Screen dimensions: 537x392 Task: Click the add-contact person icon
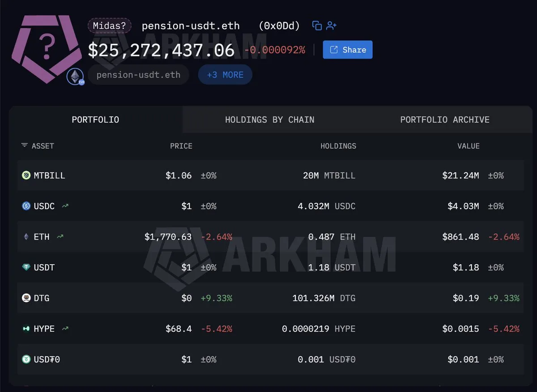(331, 26)
